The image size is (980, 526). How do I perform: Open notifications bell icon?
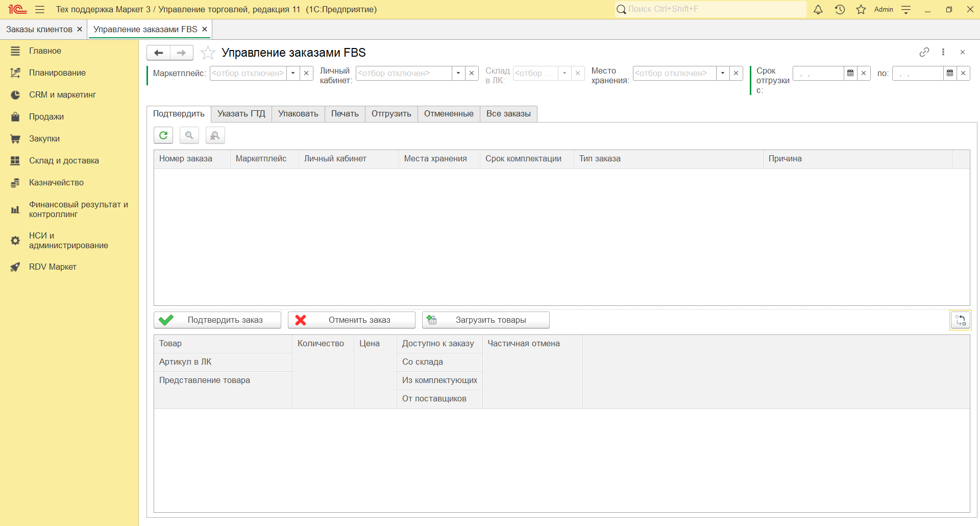click(x=818, y=9)
